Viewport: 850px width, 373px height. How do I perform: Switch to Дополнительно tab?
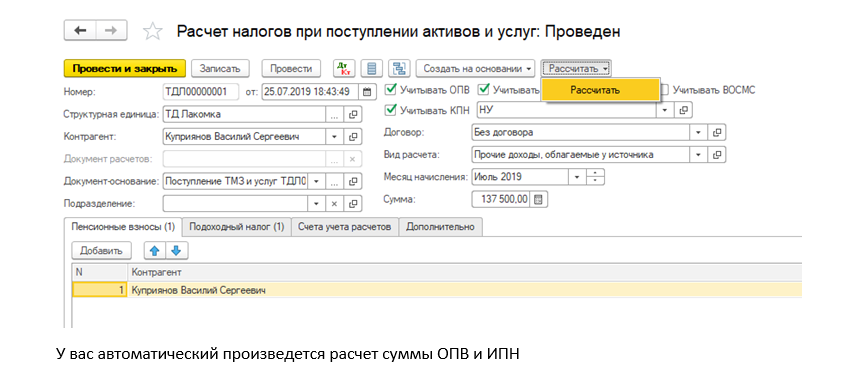(441, 227)
